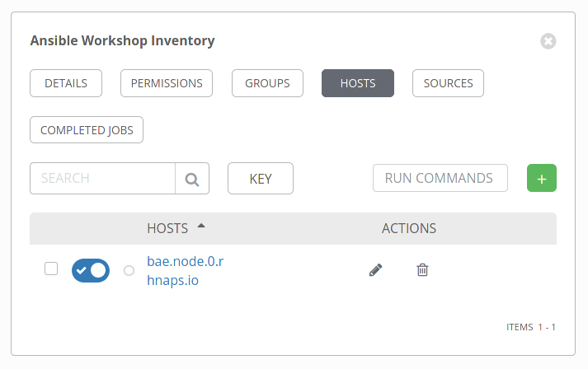Image resolution: width=588 pixels, height=369 pixels.
Task: Delete host bae.node.0.rhnaps.io with trash icon
Action: pos(422,269)
